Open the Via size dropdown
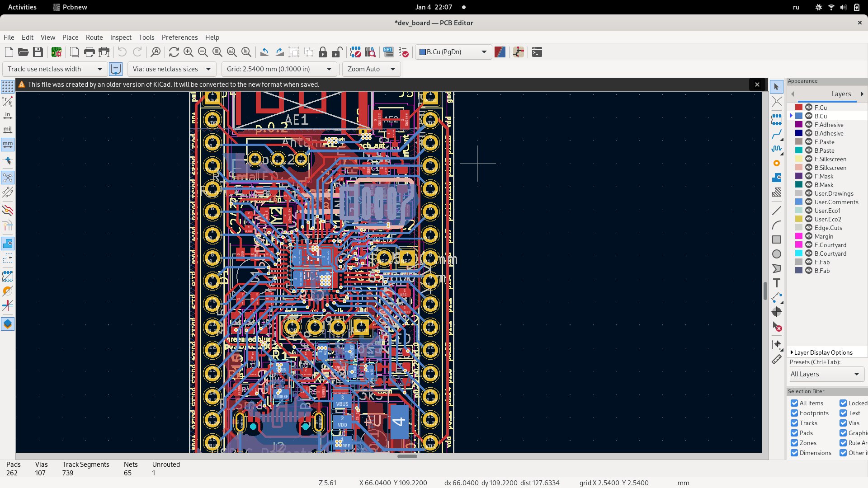 click(x=172, y=69)
